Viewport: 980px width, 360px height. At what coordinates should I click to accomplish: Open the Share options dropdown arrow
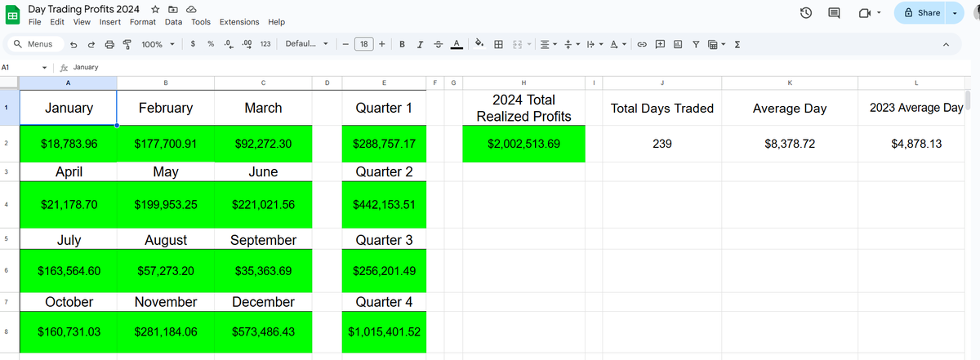click(x=955, y=13)
